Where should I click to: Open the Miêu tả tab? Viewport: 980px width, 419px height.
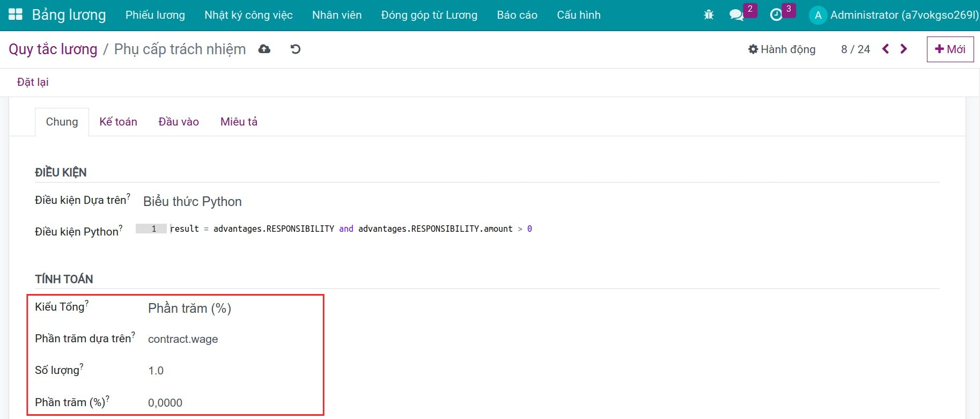tap(239, 122)
